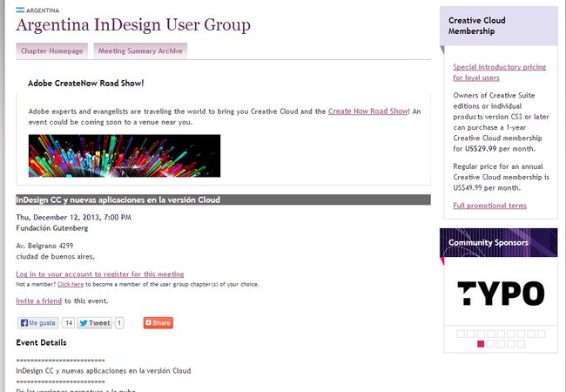Open the Invite a friend link
This screenshot has width=566, height=392.
(x=39, y=301)
